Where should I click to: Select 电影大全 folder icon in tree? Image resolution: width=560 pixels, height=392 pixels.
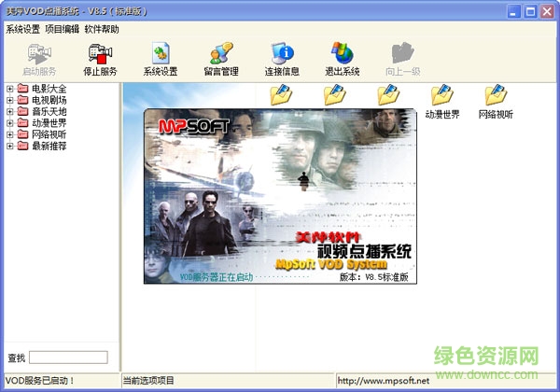click(x=22, y=88)
